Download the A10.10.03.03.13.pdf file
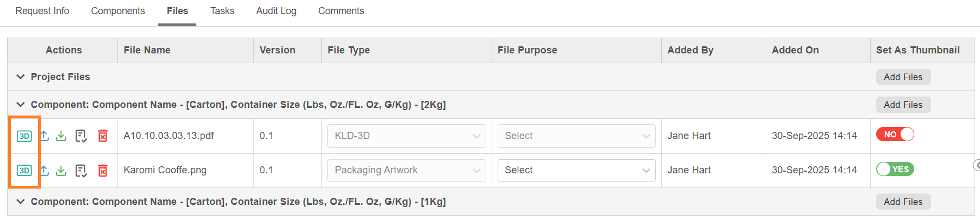The image size is (980, 224). pyautogui.click(x=61, y=136)
